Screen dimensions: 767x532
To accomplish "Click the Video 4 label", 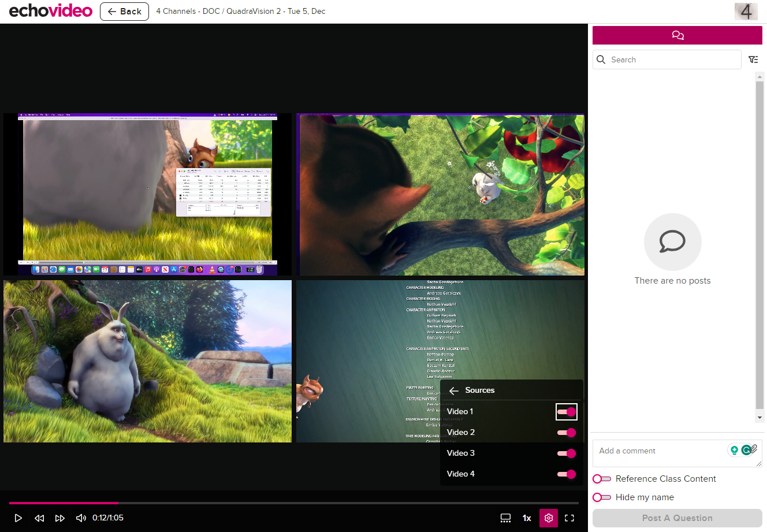I will point(460,474).
